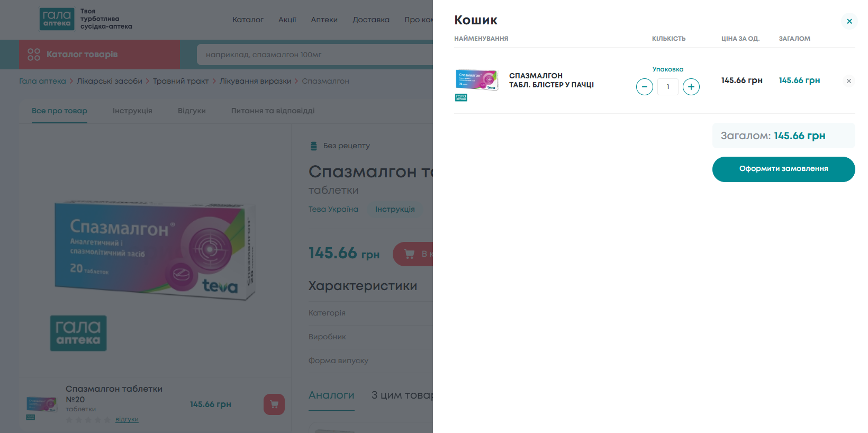The image size is (868, 433).
Task: Close the Кошик cart panel
Action: tap(849, 21)
